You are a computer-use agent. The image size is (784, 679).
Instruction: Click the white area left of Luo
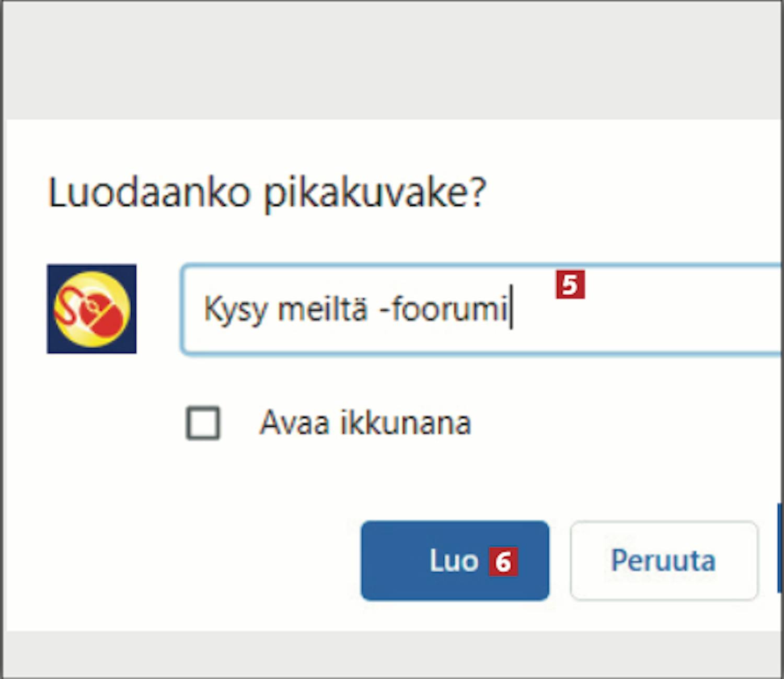(183, 560)
